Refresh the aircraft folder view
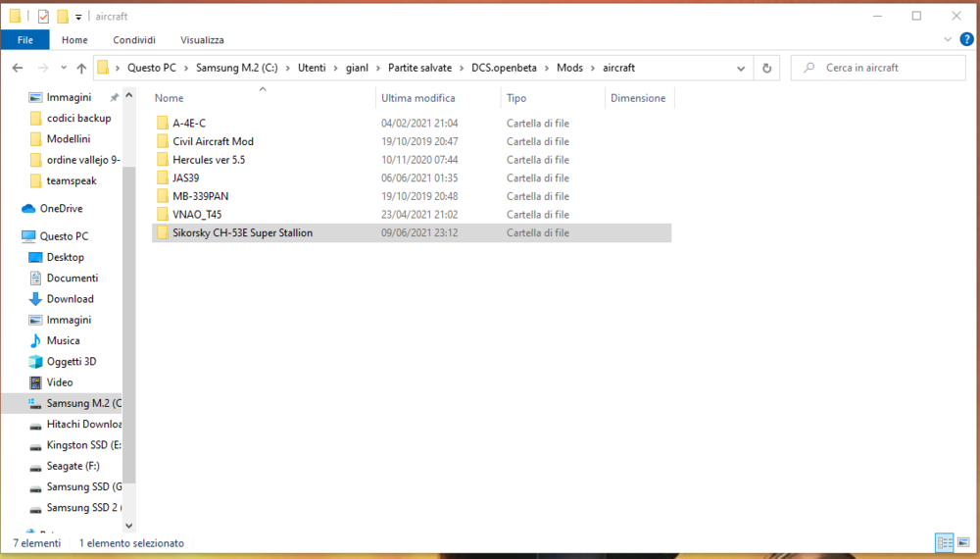Image resolution: width=980 pixels, height=559 pixels. [x=767, y=68]
